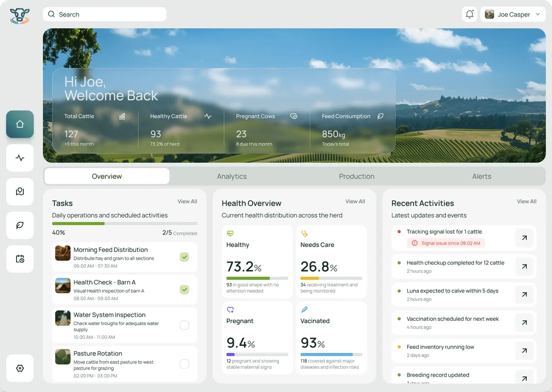The width and height of the screenshot is (552, 392).
Task: Click the Healthy Cattle value 93
Action: [x=156, y=134]
